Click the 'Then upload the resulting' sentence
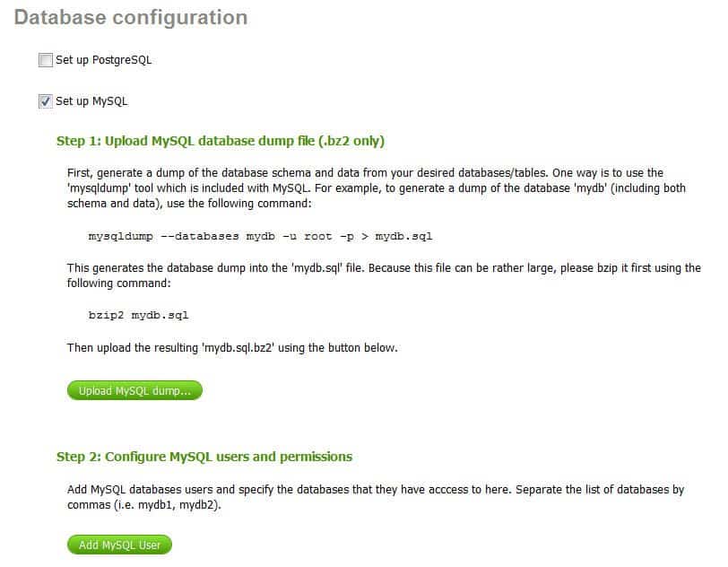This screenshot has width=728, height=567. click(x=232, y=347)
